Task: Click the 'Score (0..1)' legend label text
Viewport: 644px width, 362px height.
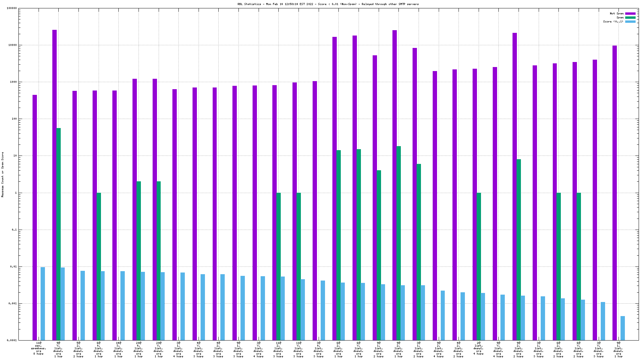Action: click(x=613, y=21)
